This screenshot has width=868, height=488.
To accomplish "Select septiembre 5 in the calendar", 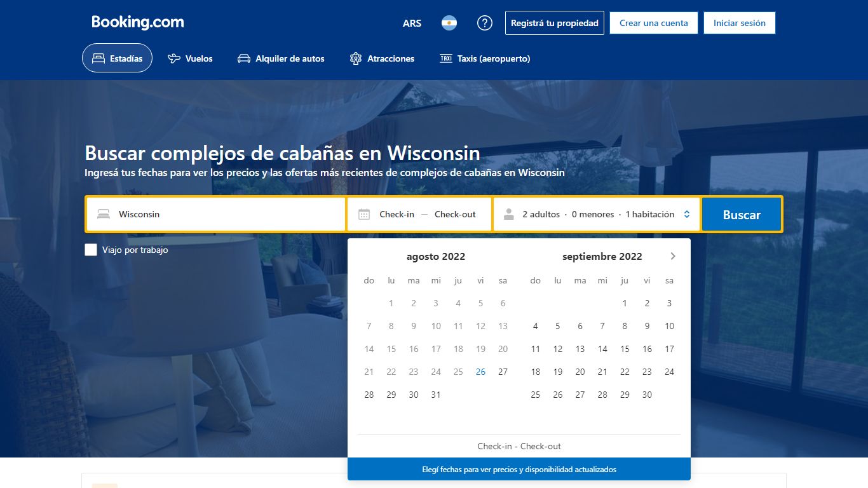I will point(558,326).
